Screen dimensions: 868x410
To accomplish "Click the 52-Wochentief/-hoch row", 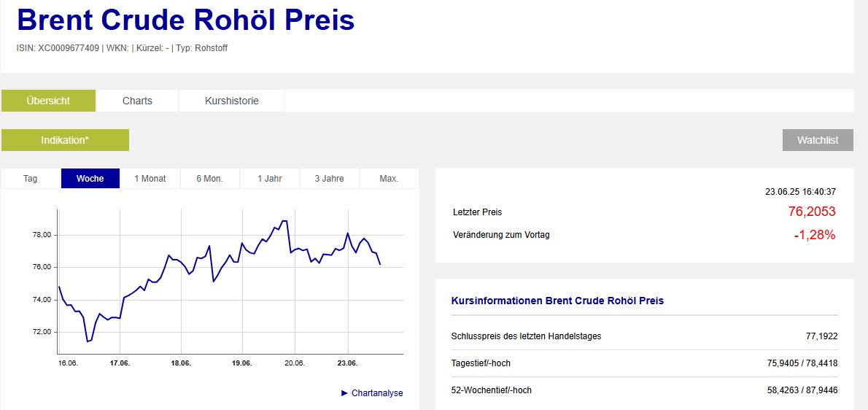I will click(x=644, y=390).
